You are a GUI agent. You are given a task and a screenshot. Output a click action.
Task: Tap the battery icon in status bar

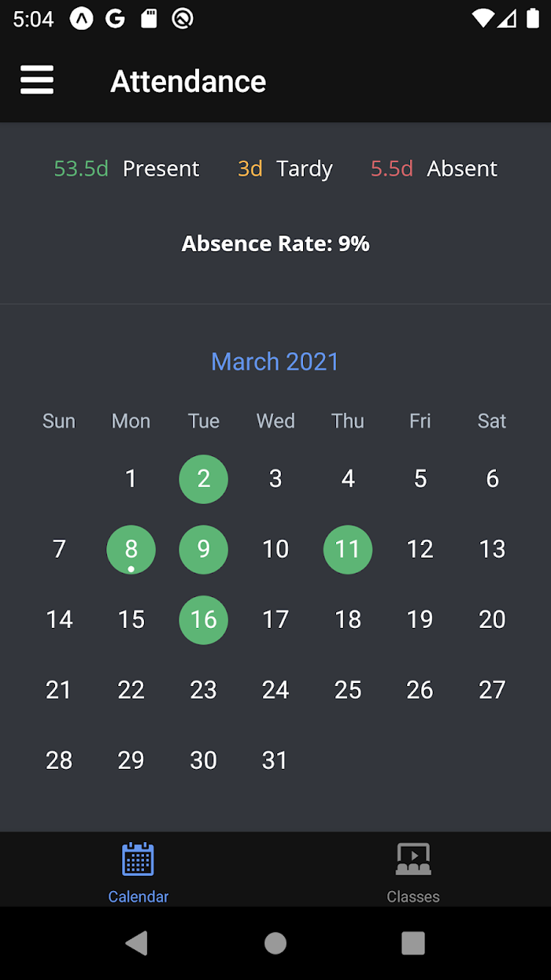point(533,18)
